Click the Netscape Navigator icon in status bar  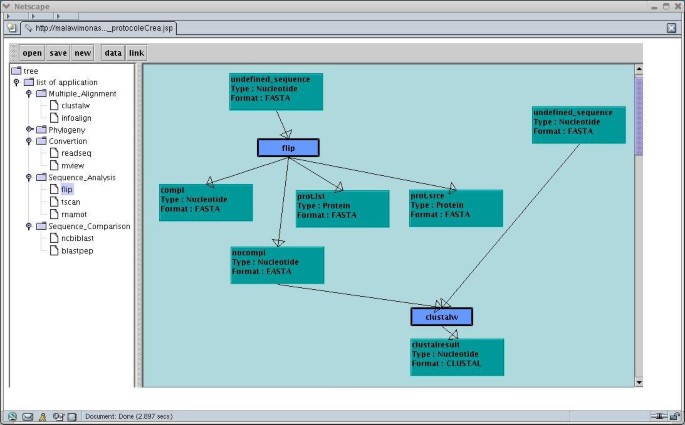12,416
